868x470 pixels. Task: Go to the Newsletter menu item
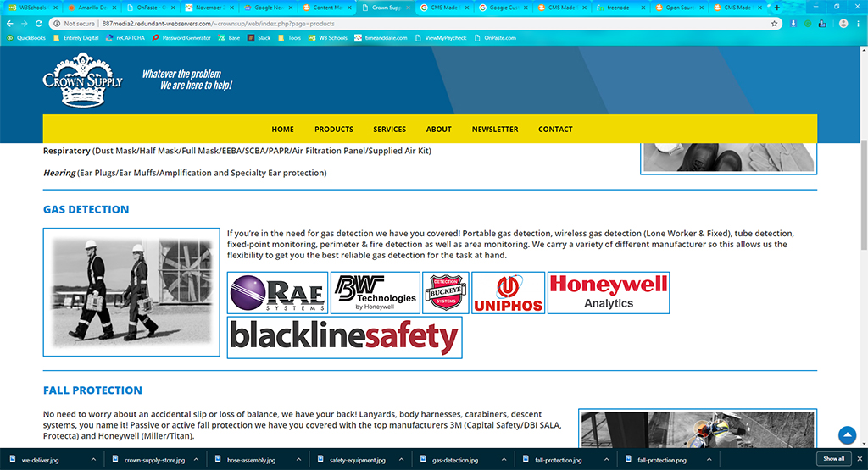click(x=495, y=130)
